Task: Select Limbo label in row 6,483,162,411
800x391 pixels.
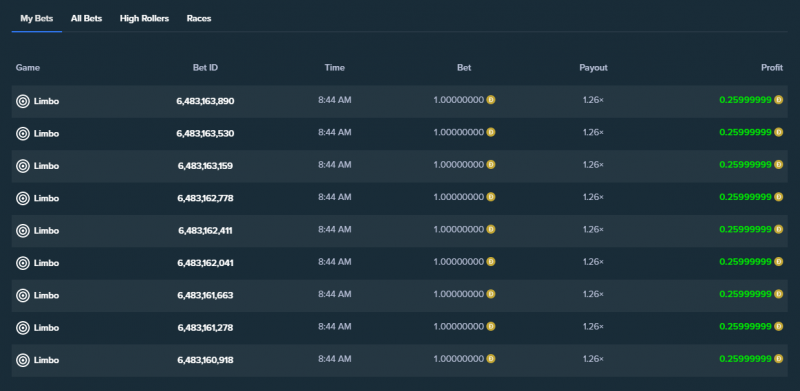Action: point(46,231)
